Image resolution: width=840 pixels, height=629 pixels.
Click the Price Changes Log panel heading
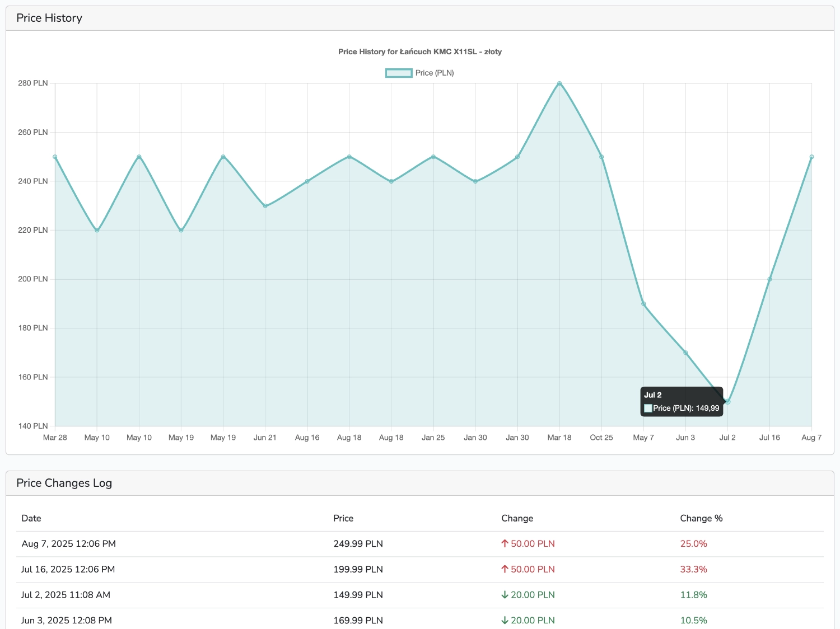click(64, 483)
